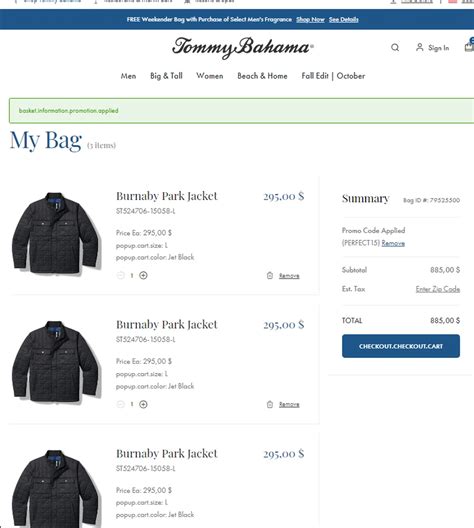Click See Details in the promo banner

point(343,20)
